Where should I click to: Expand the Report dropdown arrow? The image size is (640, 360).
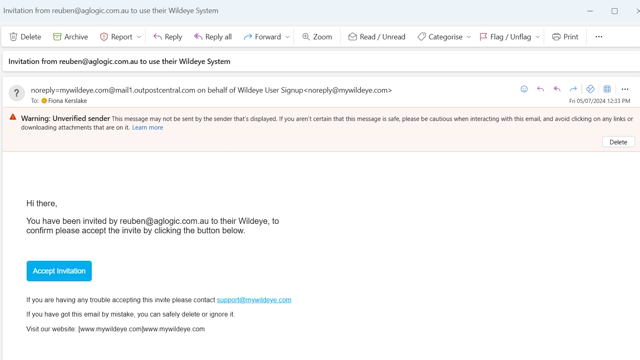[x=139, y=37]
